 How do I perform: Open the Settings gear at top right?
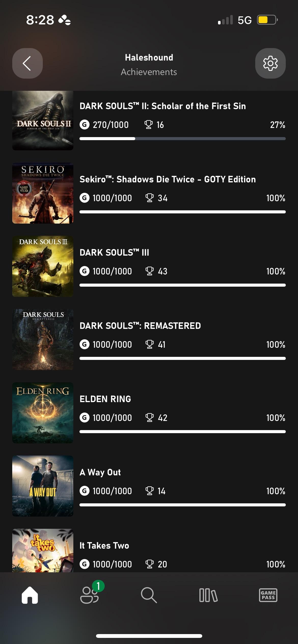[x=270, y=64]
